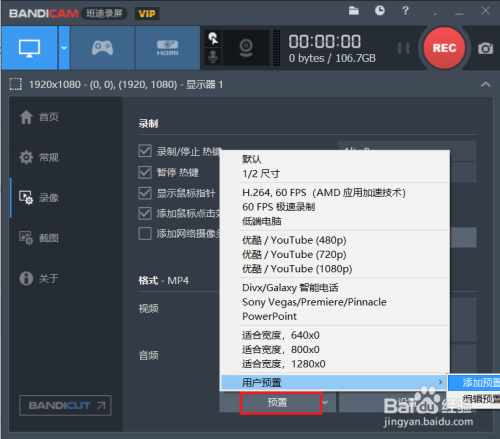Open the 常规 general settings tab

[39, 157]
